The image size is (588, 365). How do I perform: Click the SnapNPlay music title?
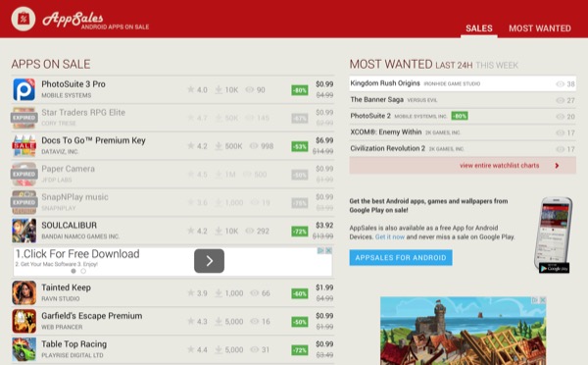click(x=74, y=197)
